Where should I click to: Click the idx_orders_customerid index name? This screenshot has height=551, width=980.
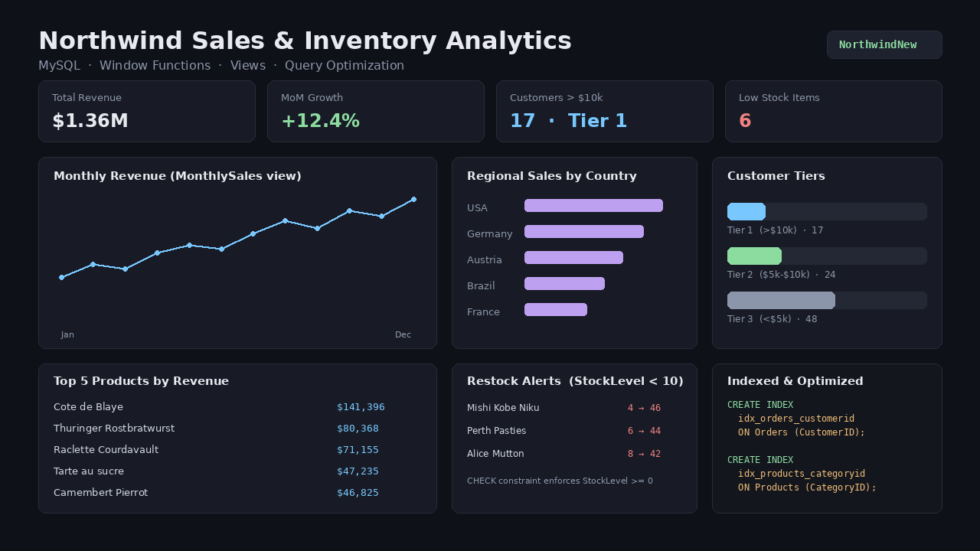pyautogui.click(x=796, y=419)
